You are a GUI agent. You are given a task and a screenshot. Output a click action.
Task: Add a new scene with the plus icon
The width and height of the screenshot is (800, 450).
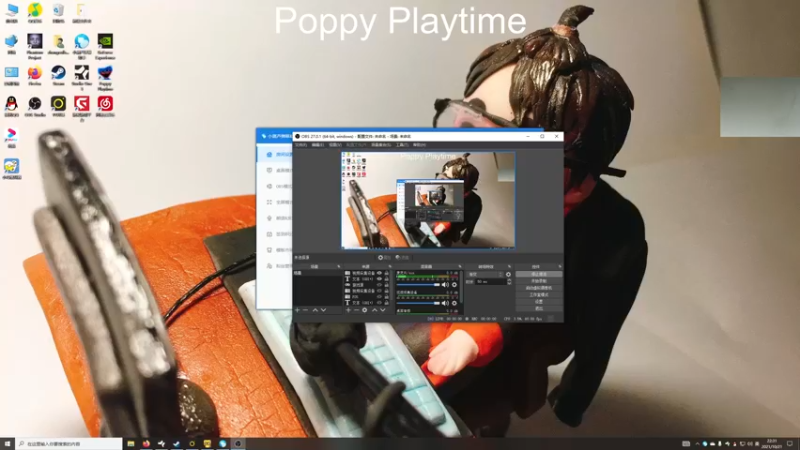(297, 310)
